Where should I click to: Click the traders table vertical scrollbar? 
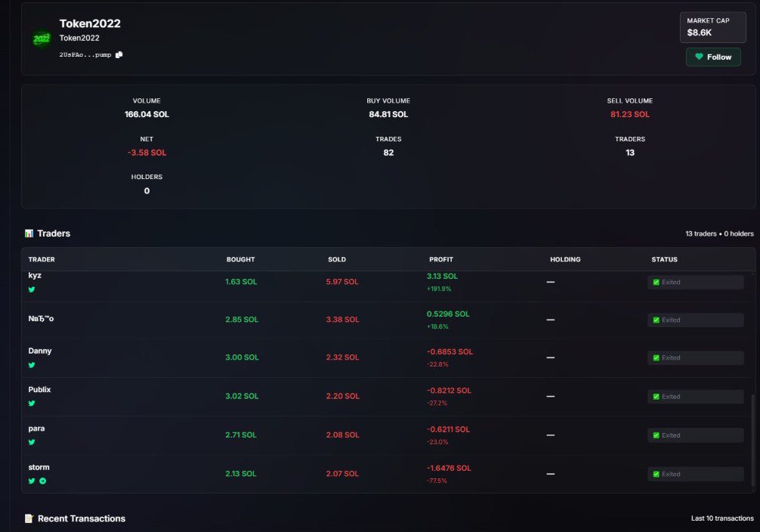pyautogui.click(x=752, y=439)
